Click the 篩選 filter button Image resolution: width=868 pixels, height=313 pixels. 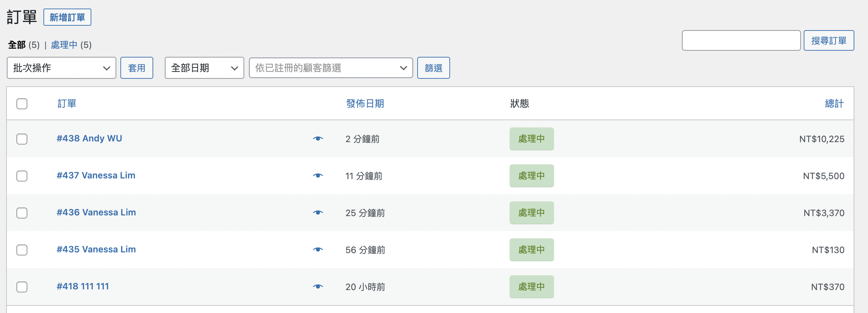coord(433,68)
